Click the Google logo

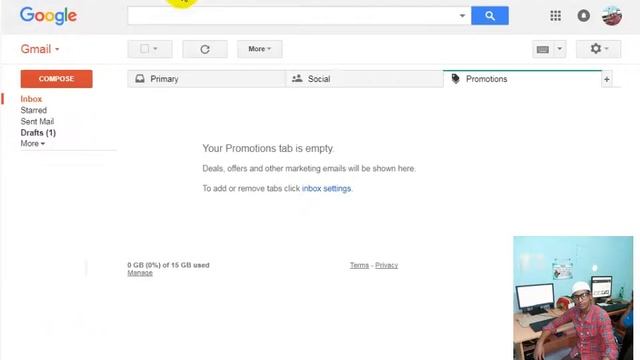[48, 16]
